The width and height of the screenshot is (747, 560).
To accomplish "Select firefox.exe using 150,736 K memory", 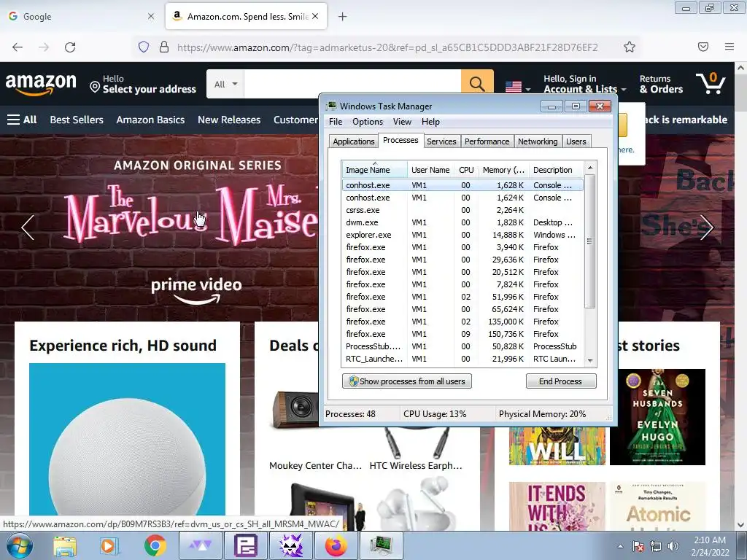I will coord(462,334).
